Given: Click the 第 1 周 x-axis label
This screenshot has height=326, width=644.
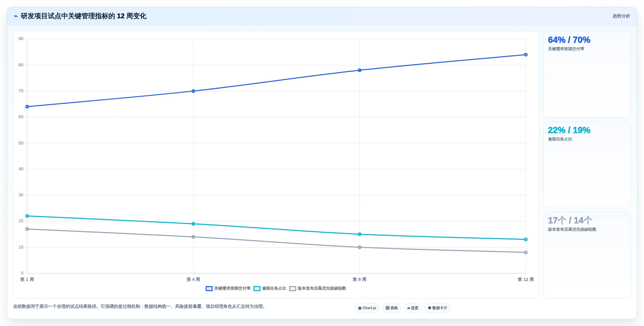Looking at the screenshot, I should coord(27,280).
